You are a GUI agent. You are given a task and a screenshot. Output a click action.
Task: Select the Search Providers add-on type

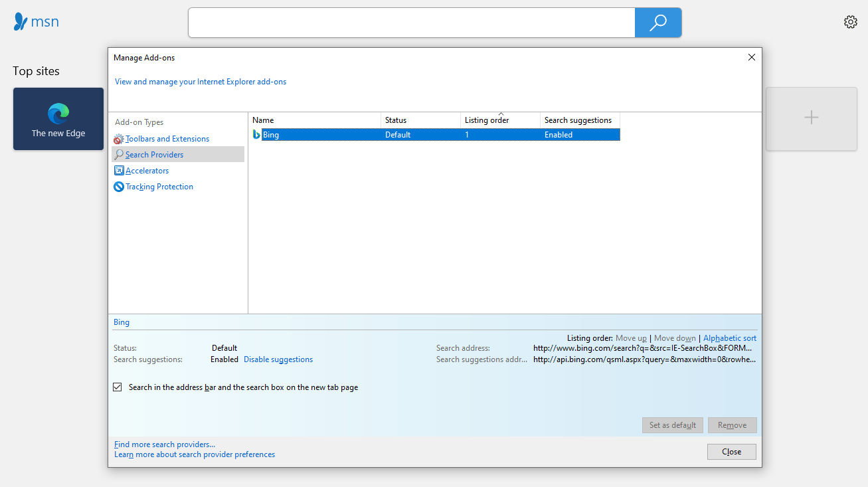[154, 155]
